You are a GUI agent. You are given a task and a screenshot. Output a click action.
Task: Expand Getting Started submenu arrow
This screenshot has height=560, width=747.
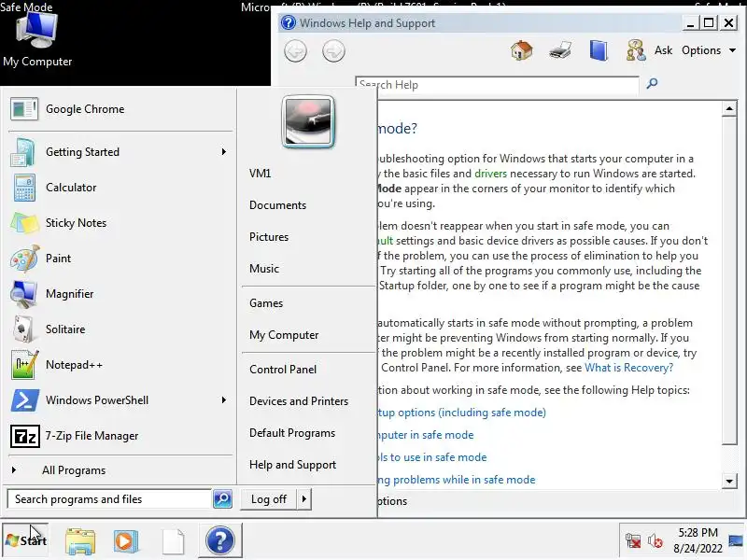pyautogui.click(x=224, y=152)
